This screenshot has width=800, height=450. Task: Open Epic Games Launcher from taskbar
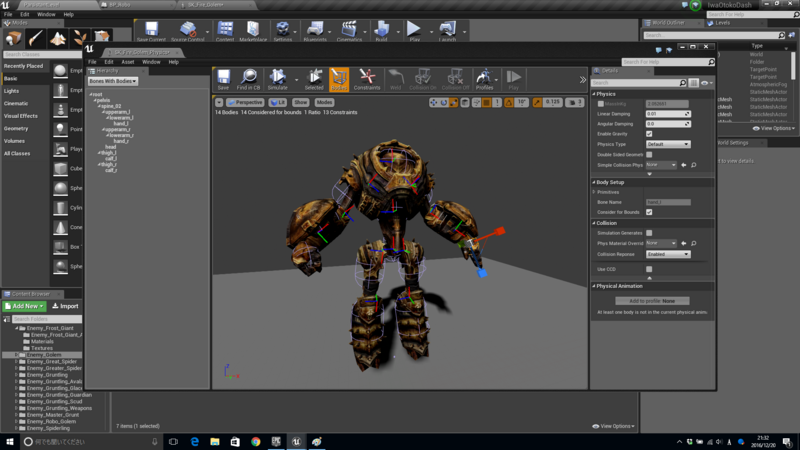click(276, 442)
